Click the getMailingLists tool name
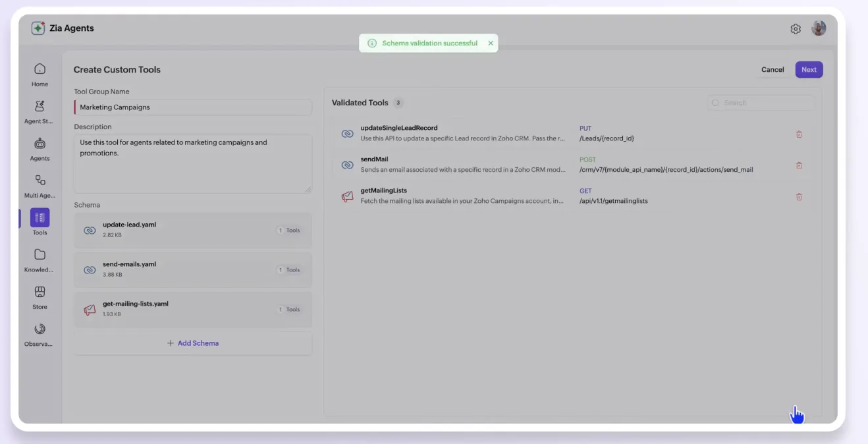 [384, 190]
